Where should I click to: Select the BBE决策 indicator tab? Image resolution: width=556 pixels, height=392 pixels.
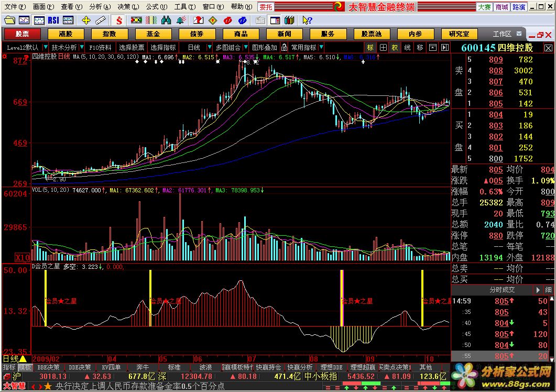(x=49, y=367)
